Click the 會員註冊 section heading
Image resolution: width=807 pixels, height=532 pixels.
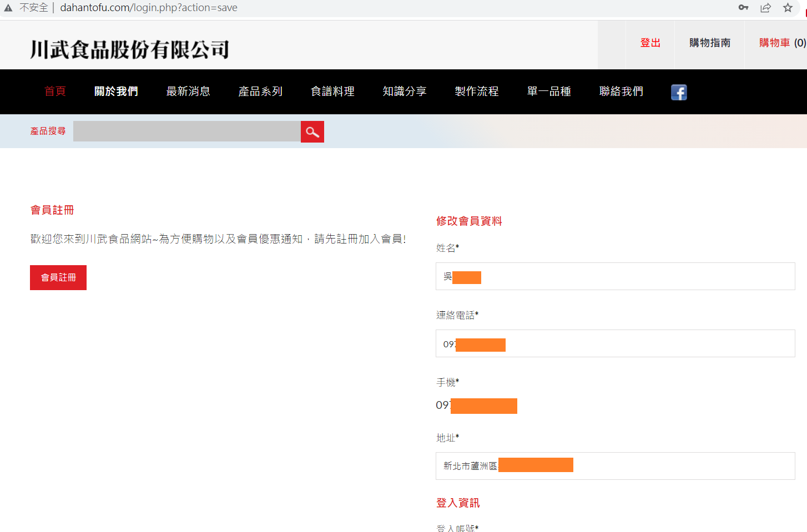click(52, 210)
